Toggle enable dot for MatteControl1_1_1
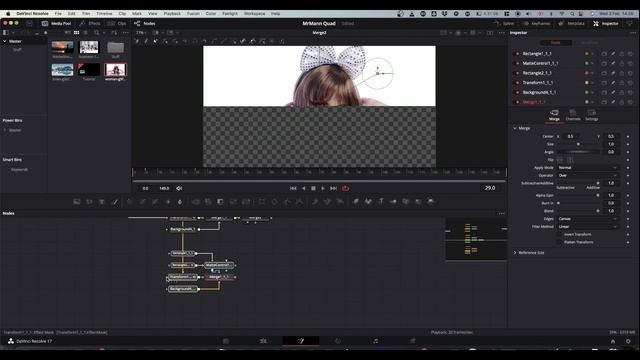This screenshot has height=360, width=640. click(518, 63)
